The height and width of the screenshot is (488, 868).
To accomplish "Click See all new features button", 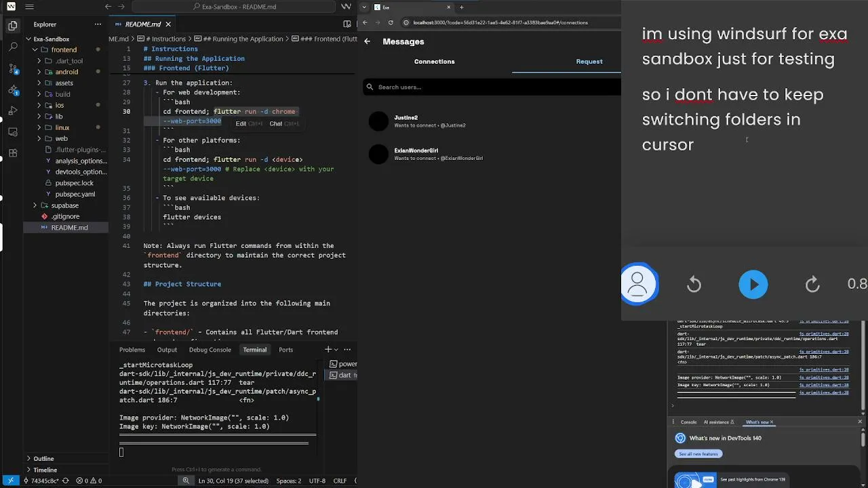I will 698,453.
